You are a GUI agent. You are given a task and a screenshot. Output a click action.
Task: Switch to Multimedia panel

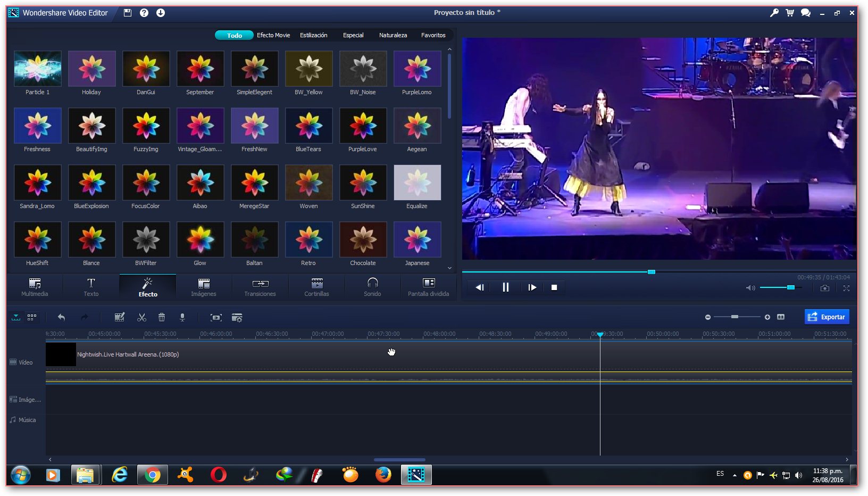pyautogui.click(x=35, y=287)
